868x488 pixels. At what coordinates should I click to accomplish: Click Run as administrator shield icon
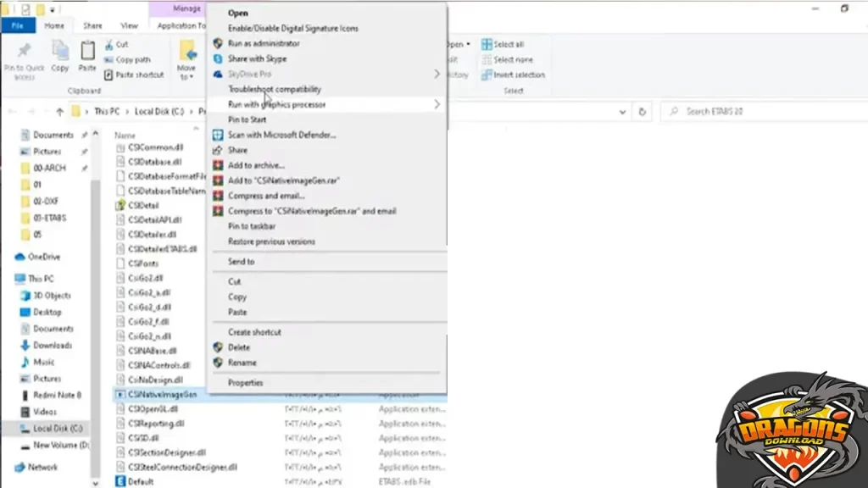coord(218,43)
